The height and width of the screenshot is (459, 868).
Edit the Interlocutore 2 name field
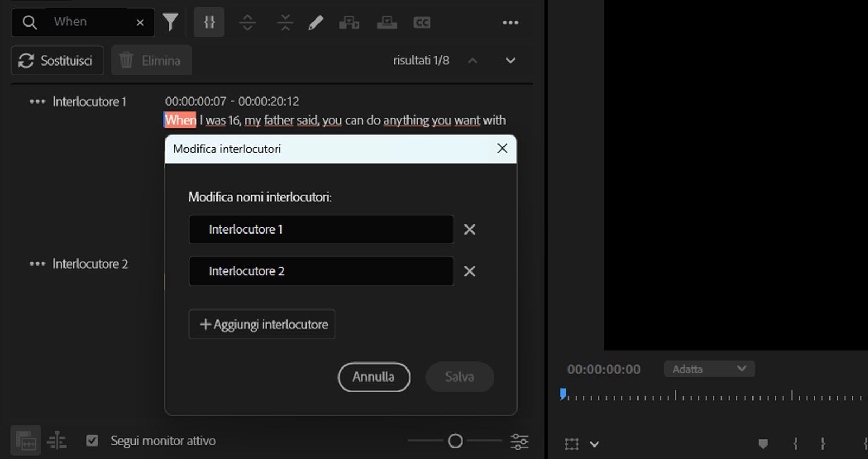[321, 271]
